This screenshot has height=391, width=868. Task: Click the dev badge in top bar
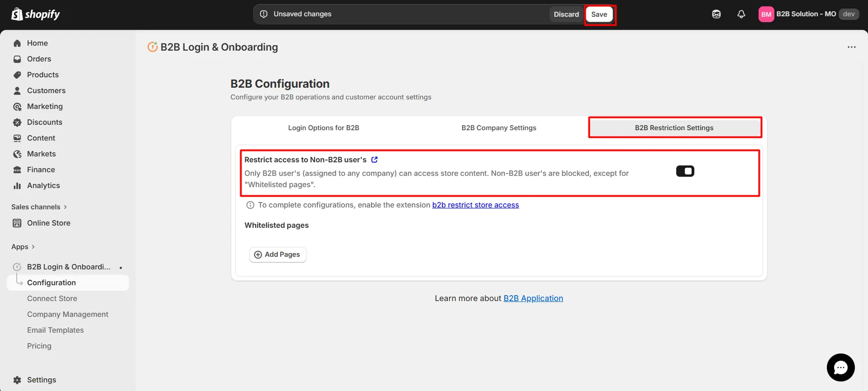[849, 14]
